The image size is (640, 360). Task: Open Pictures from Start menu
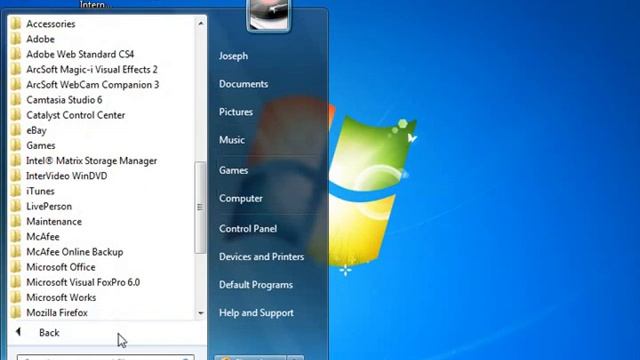coord(236,112)
